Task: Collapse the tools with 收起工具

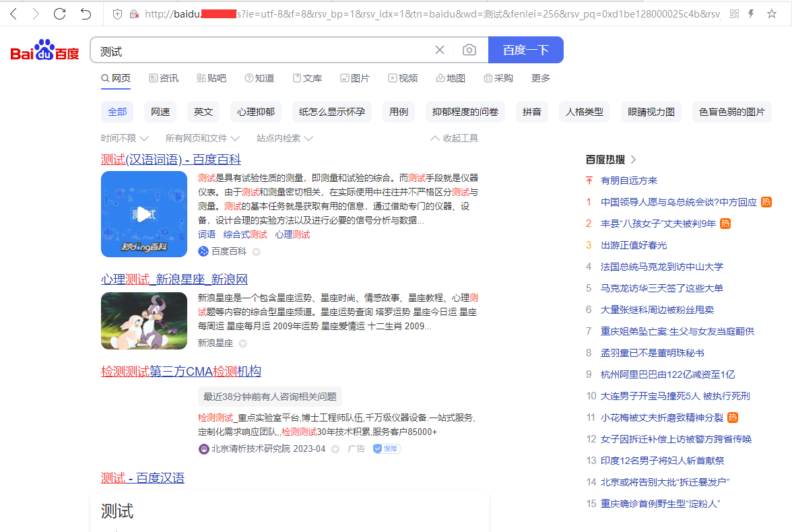Action: tap(454, 138)
